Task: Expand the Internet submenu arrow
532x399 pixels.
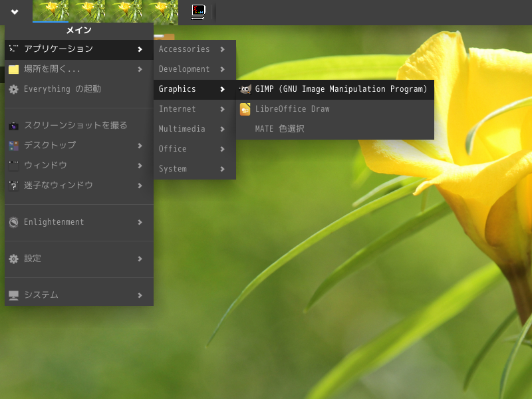Action: tap(222, 109)
